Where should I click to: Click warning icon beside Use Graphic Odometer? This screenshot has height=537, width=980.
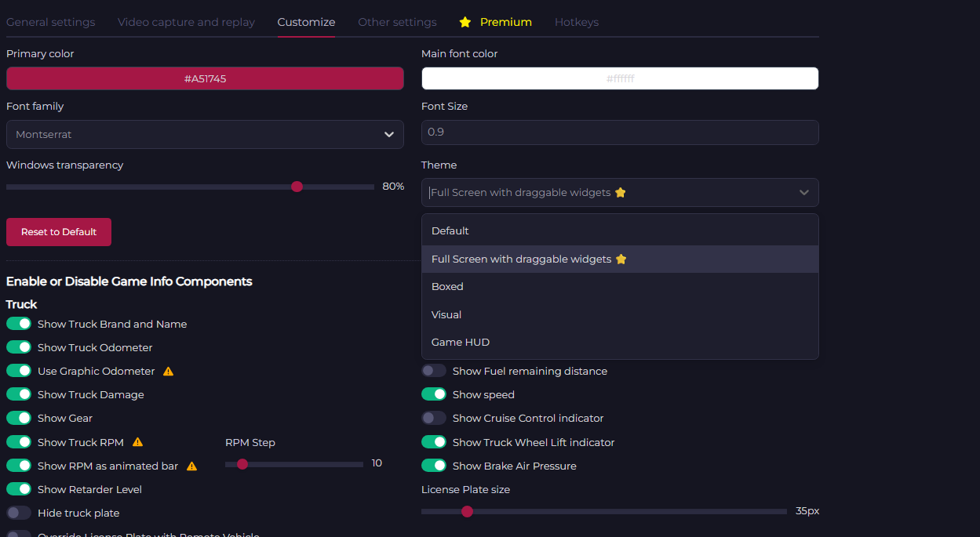tap(168, 372)
